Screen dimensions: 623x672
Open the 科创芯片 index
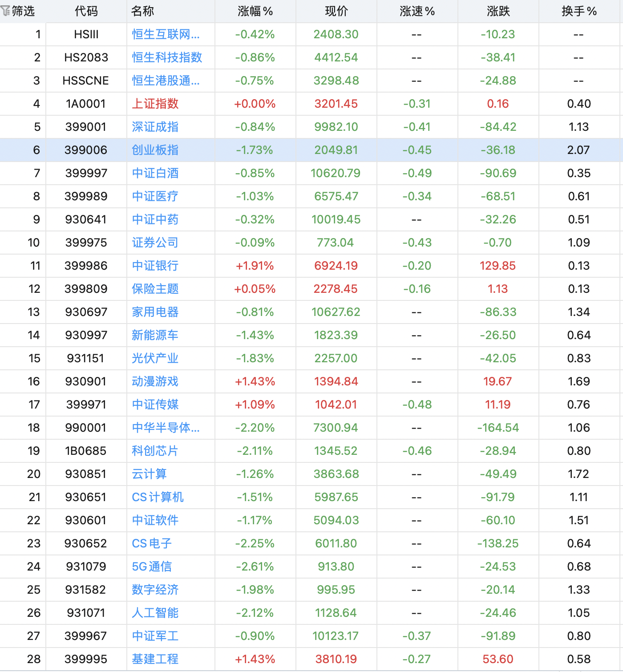[x=154, y=451]
